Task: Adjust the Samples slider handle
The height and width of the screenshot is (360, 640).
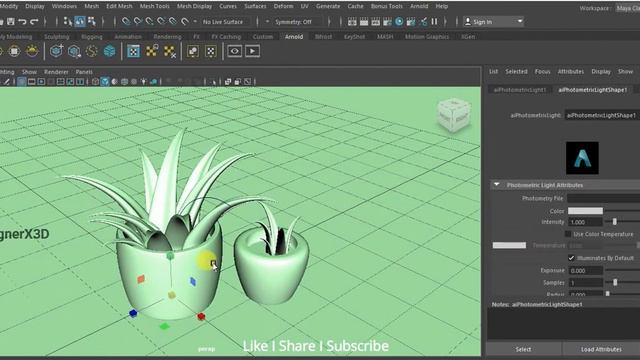Action: pos(615,282)
